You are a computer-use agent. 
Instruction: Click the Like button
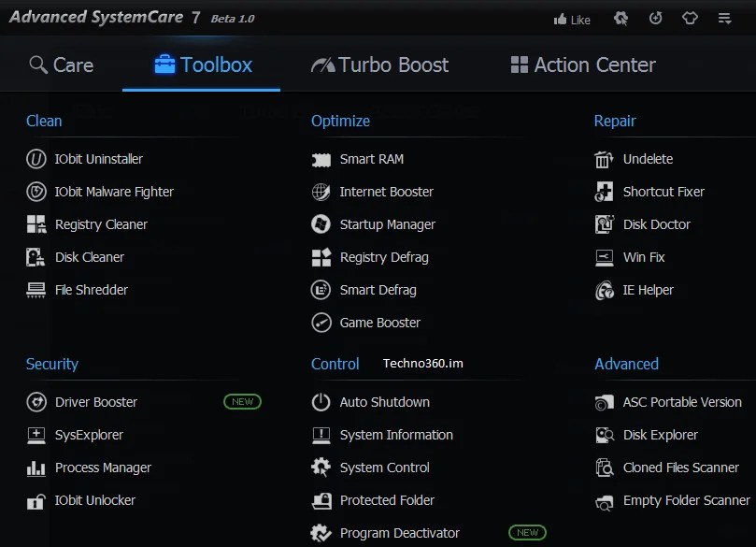(x=572, y=20)
